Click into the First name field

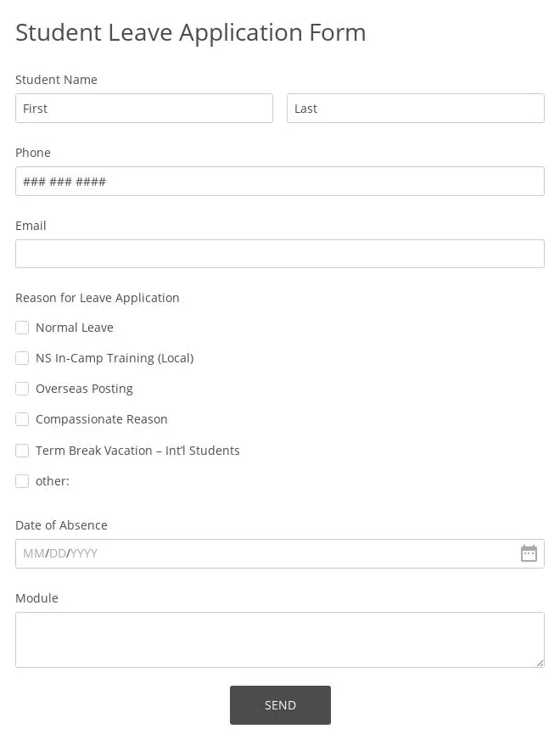[x=144, y=108]
